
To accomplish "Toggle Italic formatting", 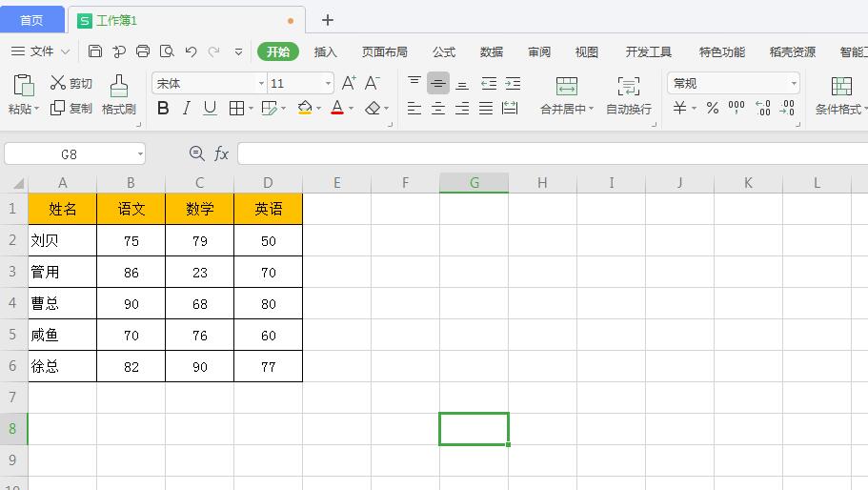I will tap(187, 108).
